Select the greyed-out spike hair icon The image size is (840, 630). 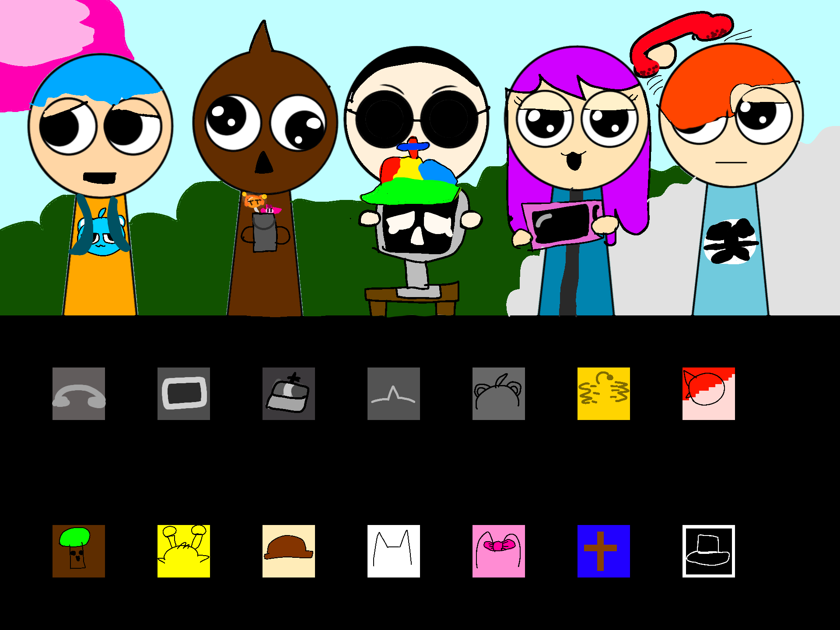point(394,394)
